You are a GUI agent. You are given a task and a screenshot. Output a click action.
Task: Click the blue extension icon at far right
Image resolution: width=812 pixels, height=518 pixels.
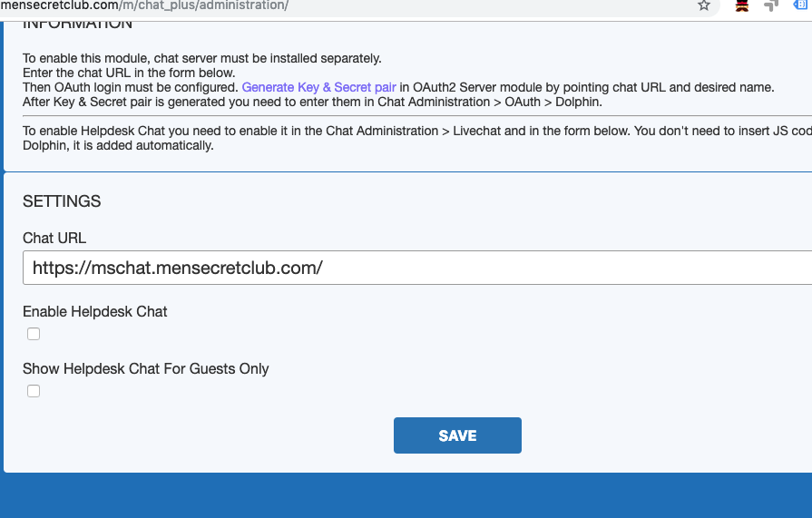[802, 5]
